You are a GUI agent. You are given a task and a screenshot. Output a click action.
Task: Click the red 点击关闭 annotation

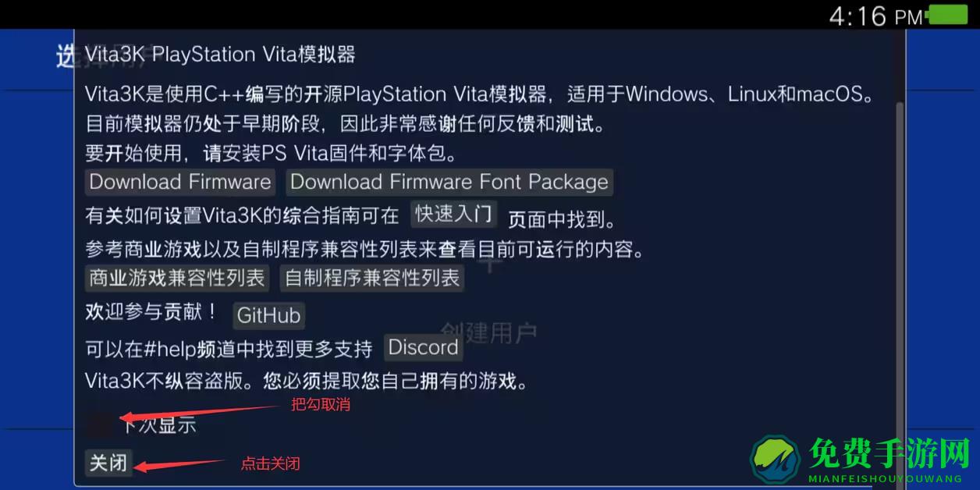pos(270,463)
